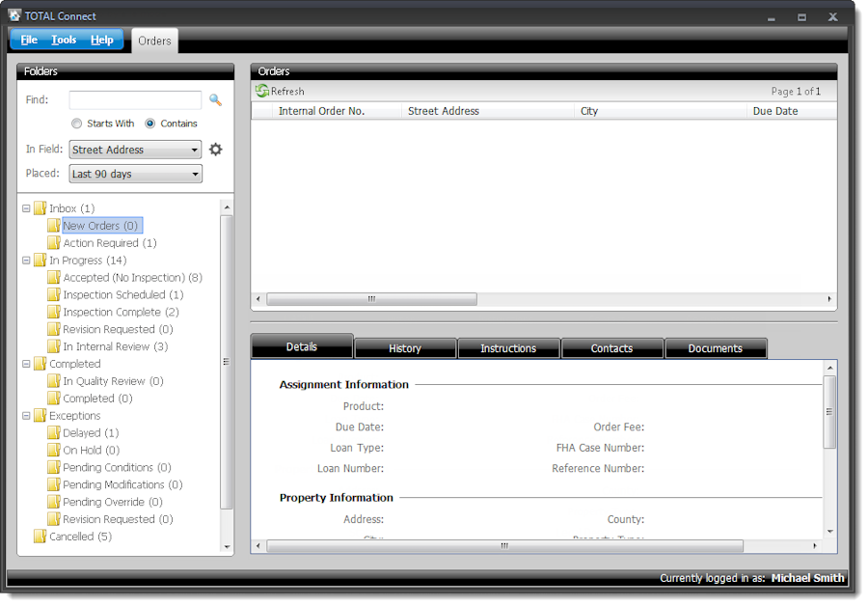Viewport: 868px width, 606px height.
Task: Sort by Due Date column header
Action: point(792,111)
